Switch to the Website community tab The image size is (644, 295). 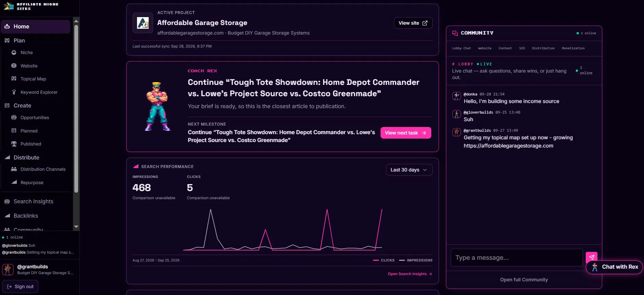click(485, 48)
